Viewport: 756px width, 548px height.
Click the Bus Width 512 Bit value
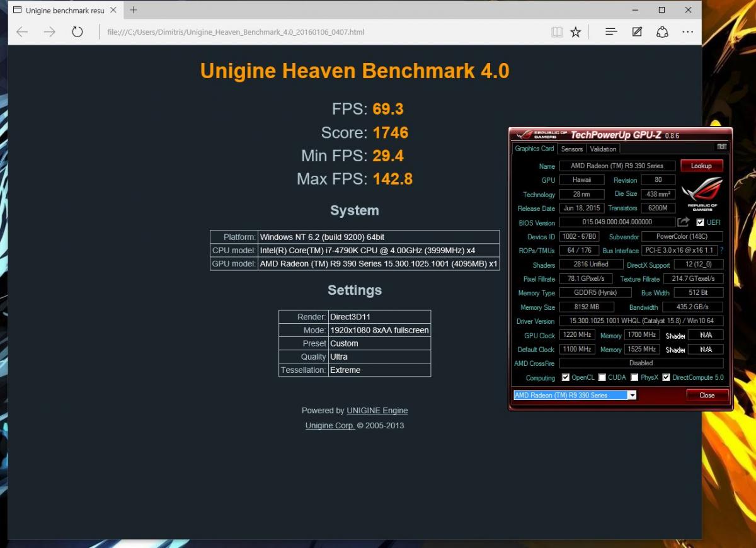coord(699,293)
